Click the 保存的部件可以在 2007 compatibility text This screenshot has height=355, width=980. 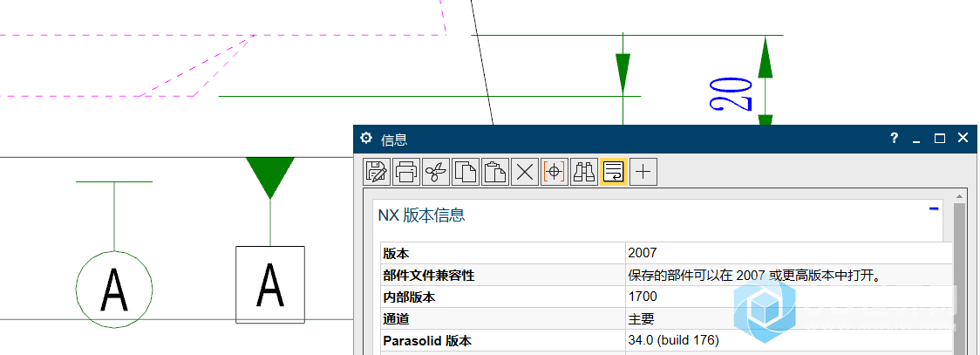(x=754, y=275)
